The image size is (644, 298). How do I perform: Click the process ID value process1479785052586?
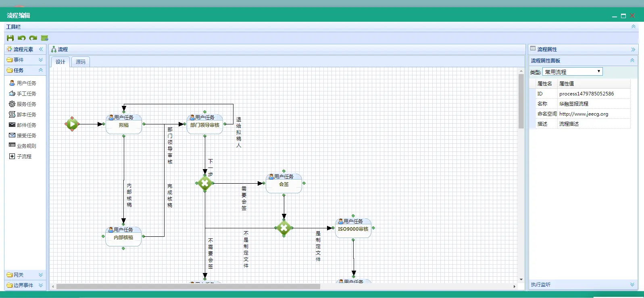pos(586,93)
